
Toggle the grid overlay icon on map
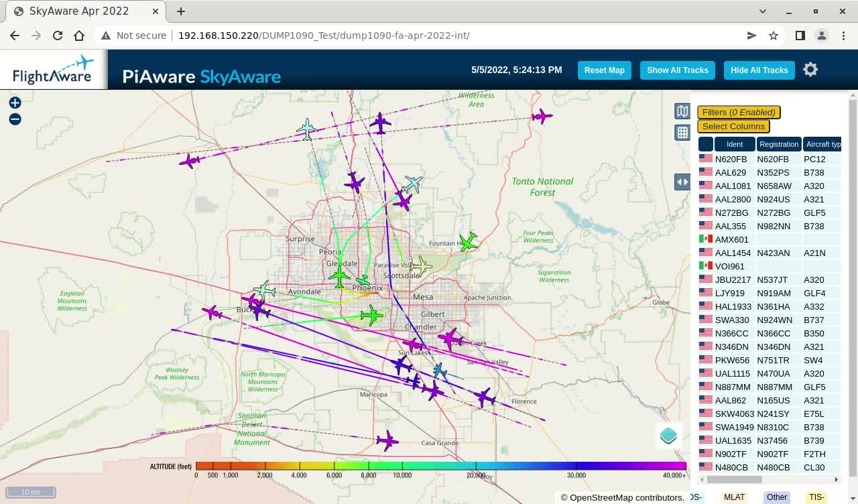[x=682, y=133]
